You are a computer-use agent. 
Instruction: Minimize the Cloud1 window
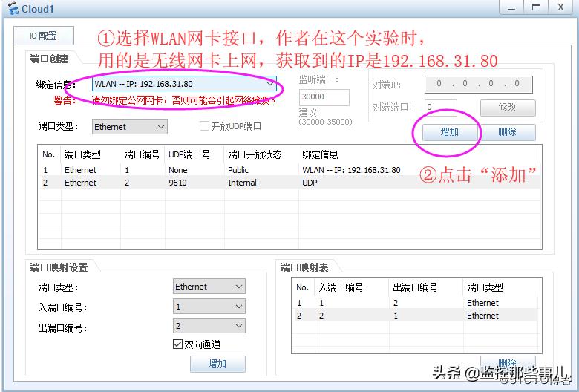tap(511, 8)
